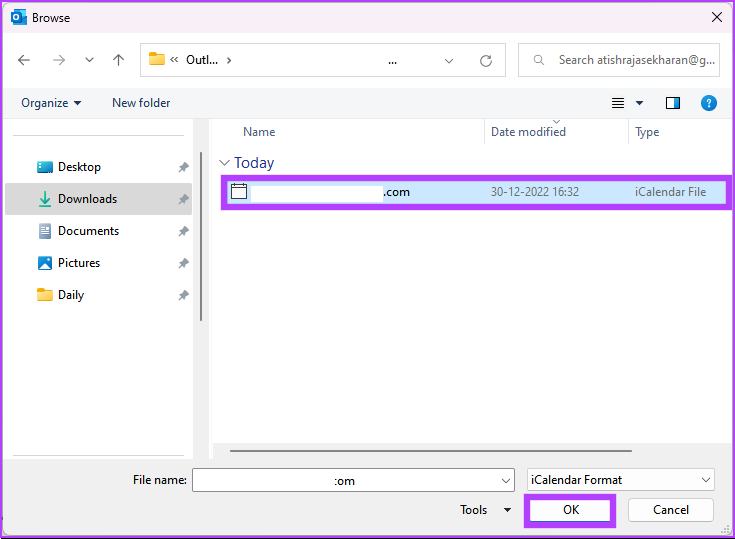The image size is (735, 539).
Task: Click the Back navigation arrow
Action: coord(24,60)
